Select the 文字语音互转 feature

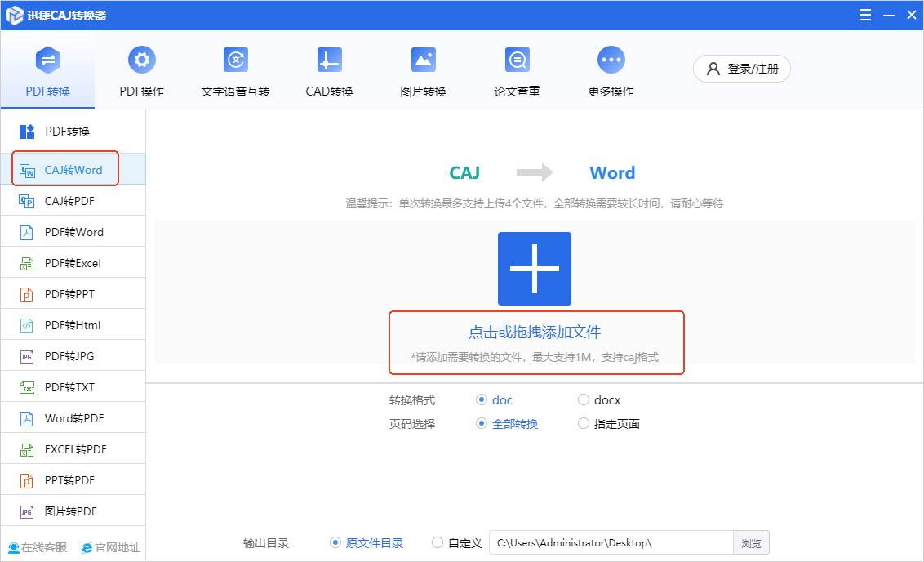coord(234,69)
